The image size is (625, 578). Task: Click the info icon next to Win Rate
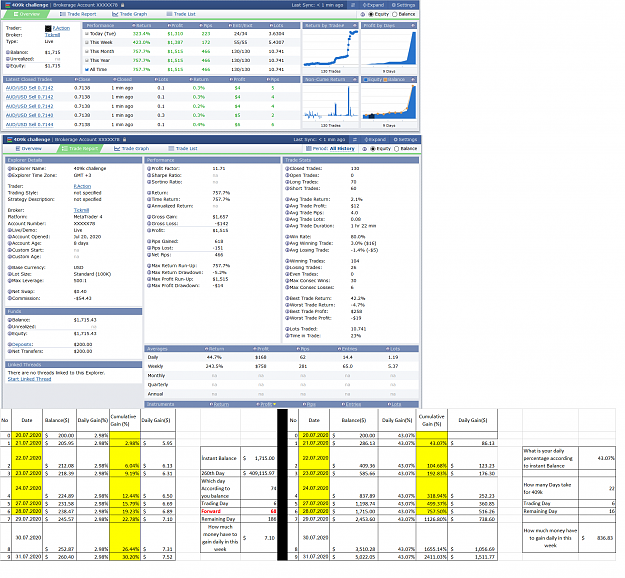287,237
